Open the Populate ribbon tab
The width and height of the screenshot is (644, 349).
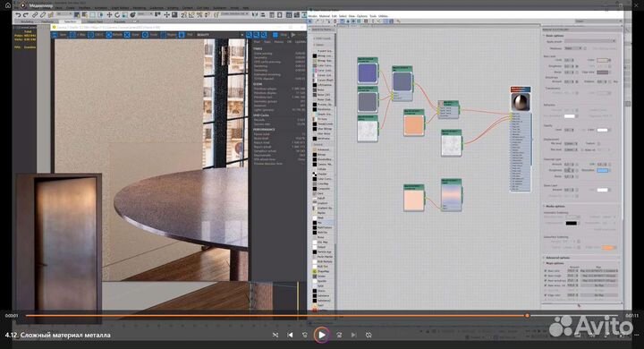coord(120,21)
